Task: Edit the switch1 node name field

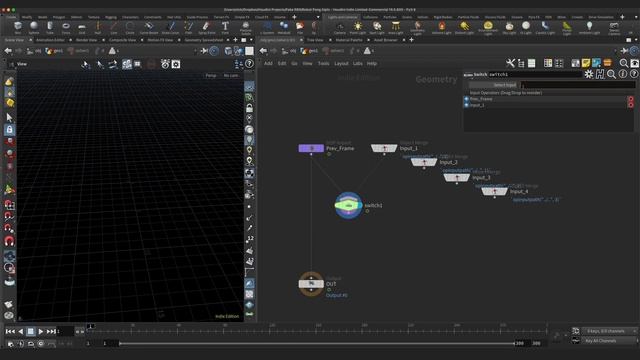Action: (x=535, y=74)
